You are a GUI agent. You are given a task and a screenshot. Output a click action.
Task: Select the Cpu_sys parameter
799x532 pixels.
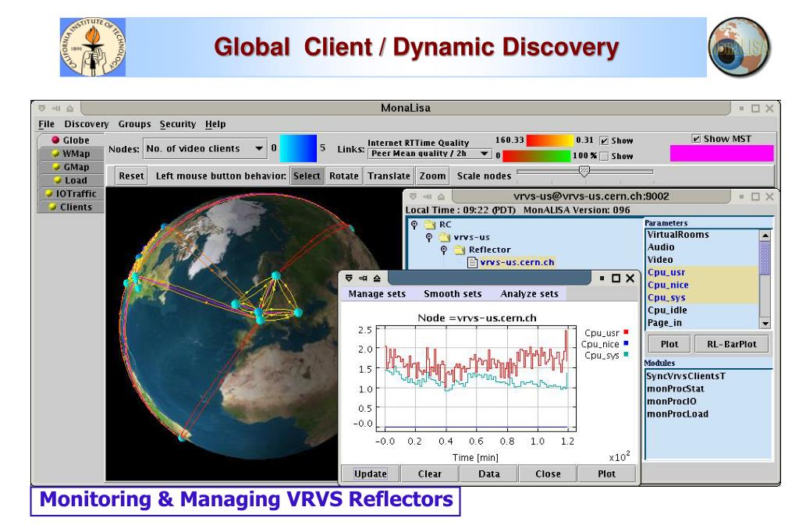[x=703, y=298]
